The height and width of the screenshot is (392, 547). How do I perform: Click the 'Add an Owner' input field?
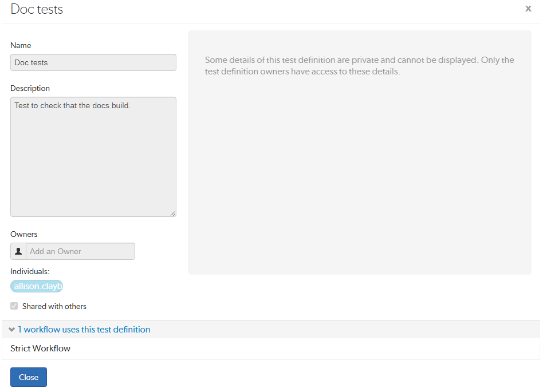pos(80,251)
